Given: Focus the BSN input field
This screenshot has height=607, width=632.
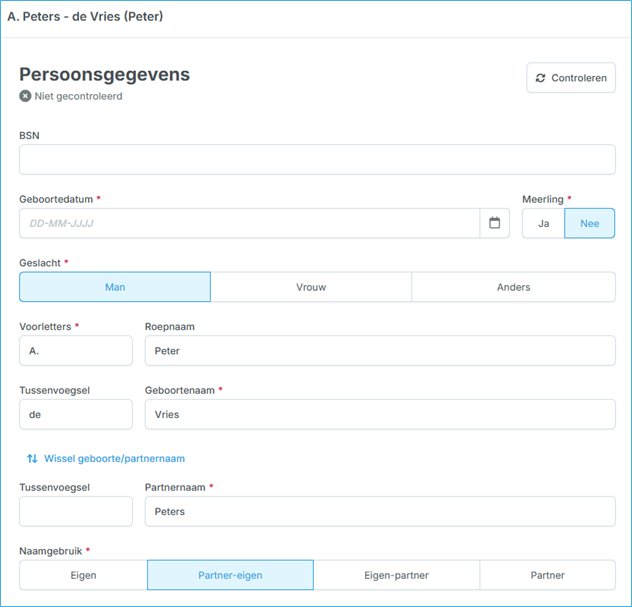Looking at the screenshot, I should click(x=317, y=160).
